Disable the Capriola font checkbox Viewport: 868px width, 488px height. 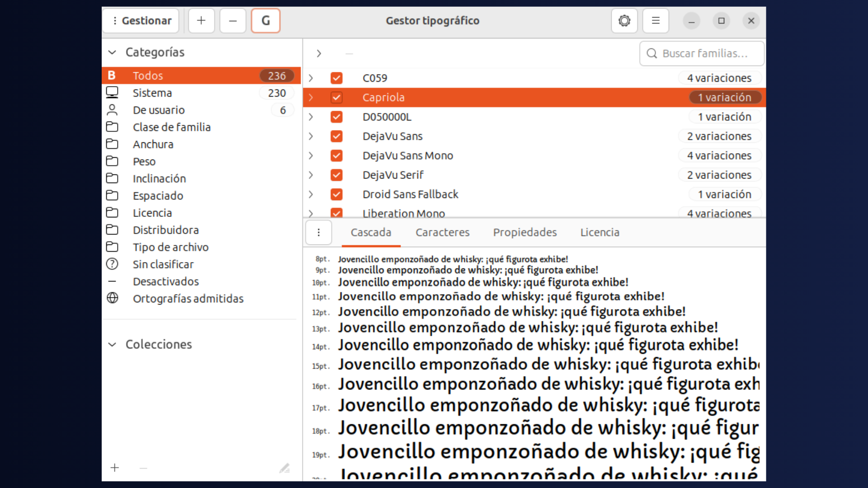(337, 97)
